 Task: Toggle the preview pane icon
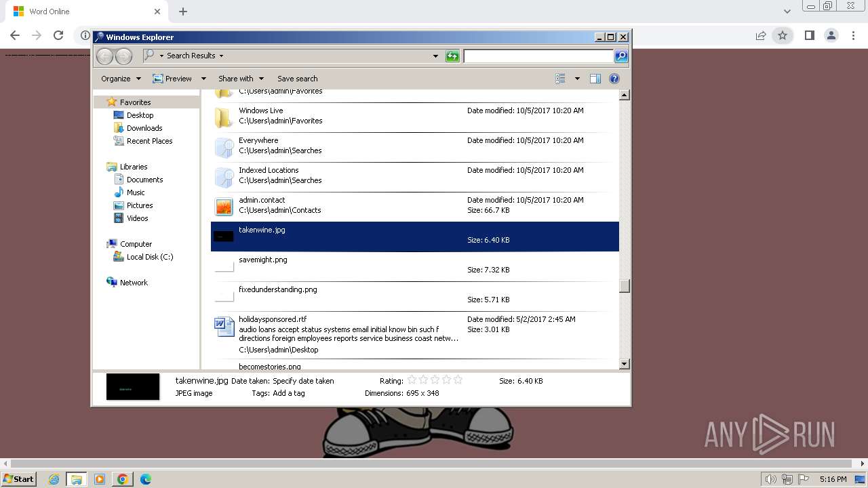click(595, 79)
